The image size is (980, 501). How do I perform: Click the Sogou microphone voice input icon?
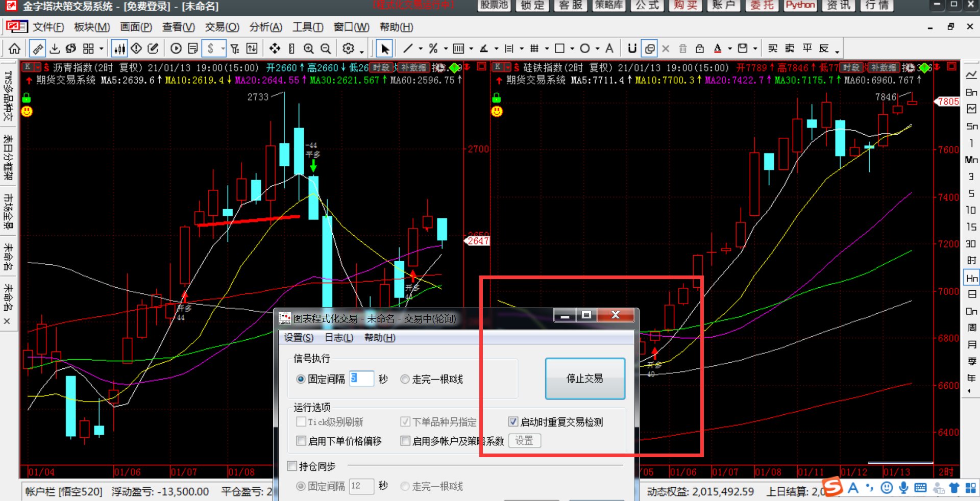pos(903,488)
